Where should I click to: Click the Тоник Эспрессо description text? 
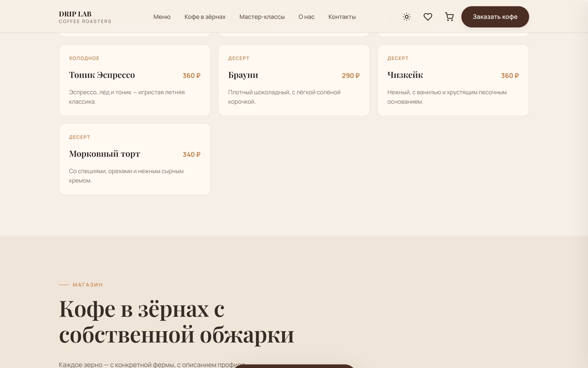coord(127,97)
